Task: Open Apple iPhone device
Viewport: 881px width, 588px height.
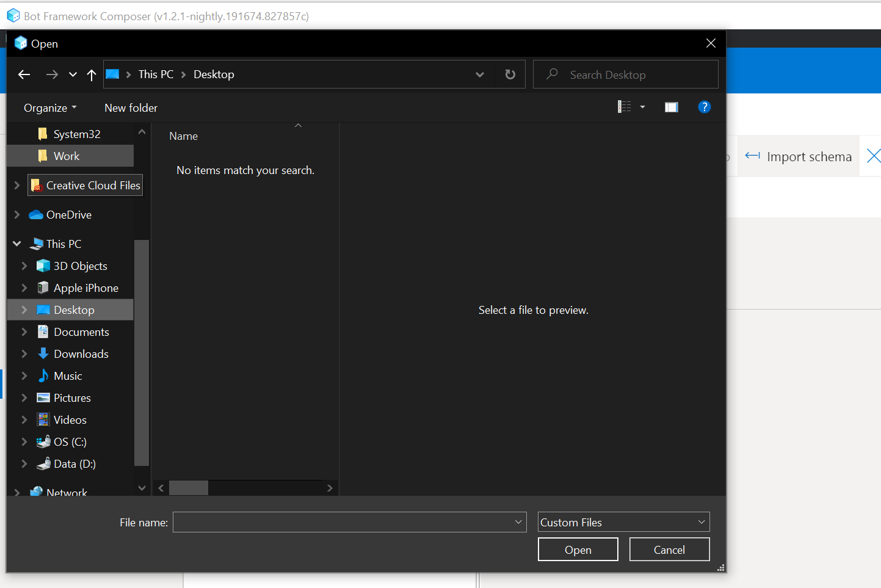Action: (78, 288)
